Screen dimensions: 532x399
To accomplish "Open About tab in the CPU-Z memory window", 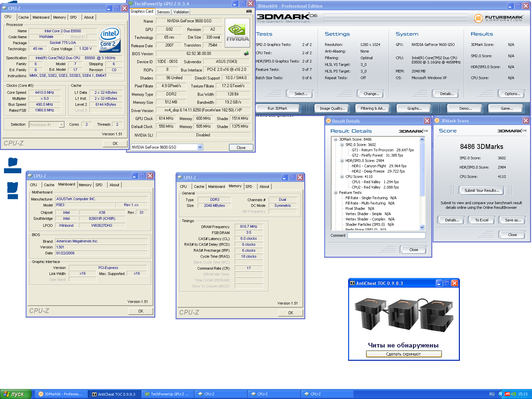I will click(x=264, y=187).
